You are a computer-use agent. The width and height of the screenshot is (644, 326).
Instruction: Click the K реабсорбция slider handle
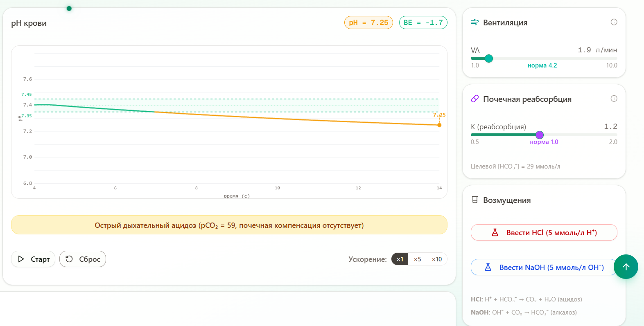pyautogui.click(x=540, y=135)
